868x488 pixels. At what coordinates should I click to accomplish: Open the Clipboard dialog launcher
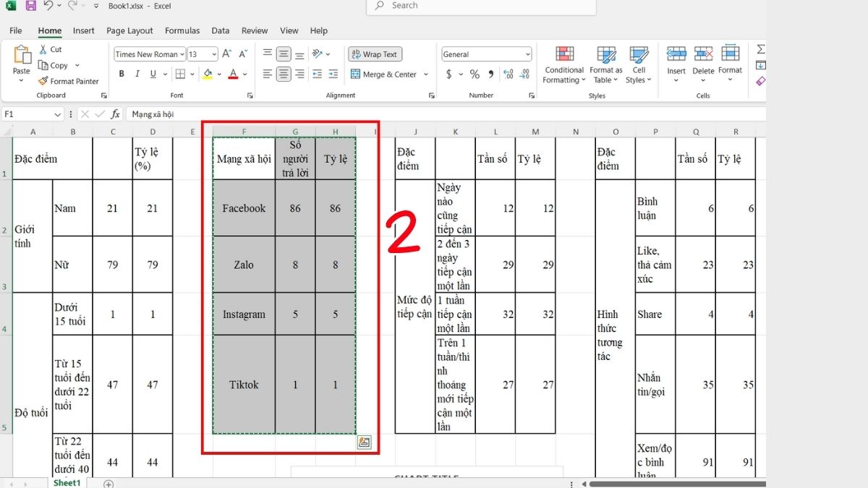tap(104, 95)
